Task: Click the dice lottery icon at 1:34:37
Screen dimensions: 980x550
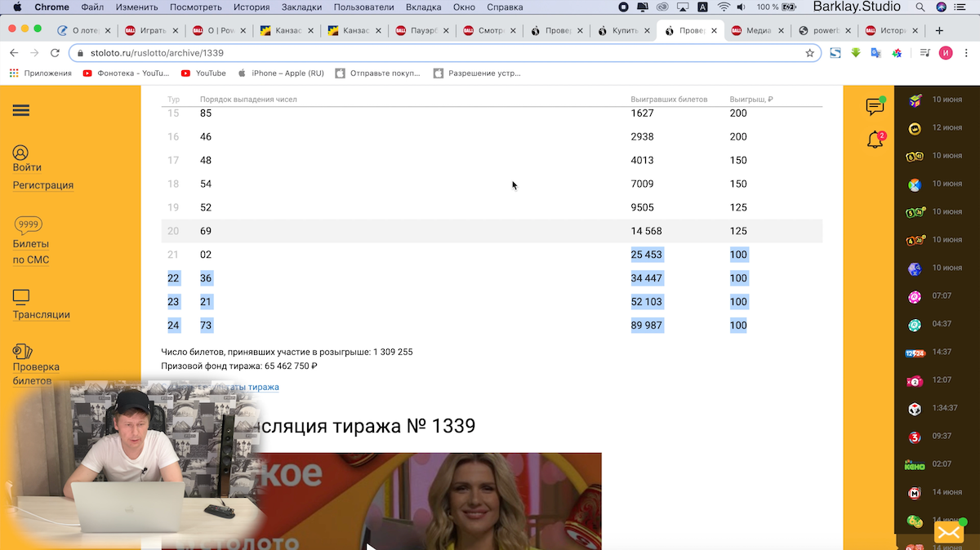Action: coord(915,409)
